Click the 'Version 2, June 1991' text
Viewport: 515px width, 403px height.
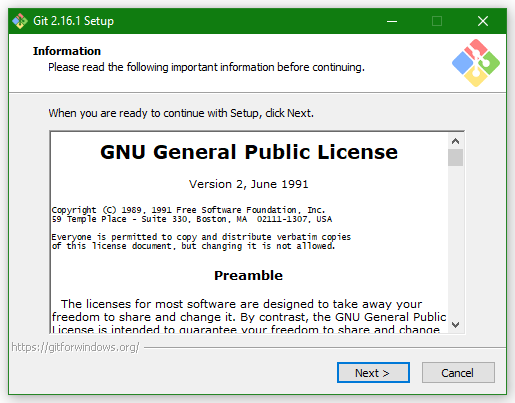point(249,184)
